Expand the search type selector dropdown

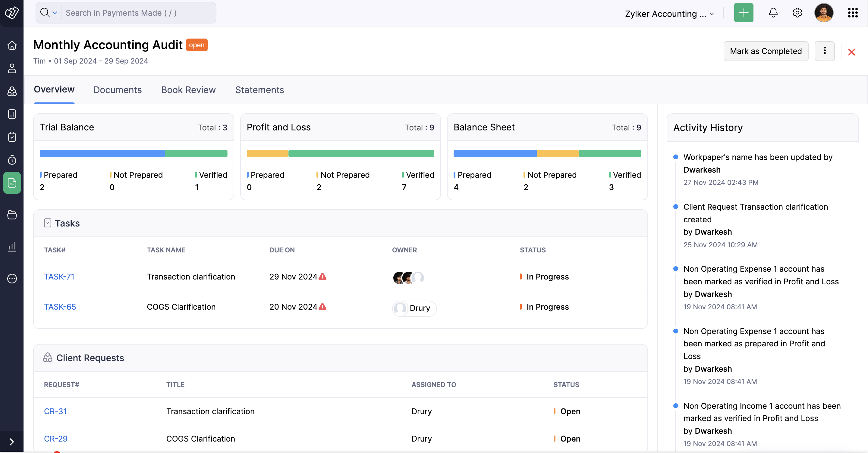click(x=55, y=13)
